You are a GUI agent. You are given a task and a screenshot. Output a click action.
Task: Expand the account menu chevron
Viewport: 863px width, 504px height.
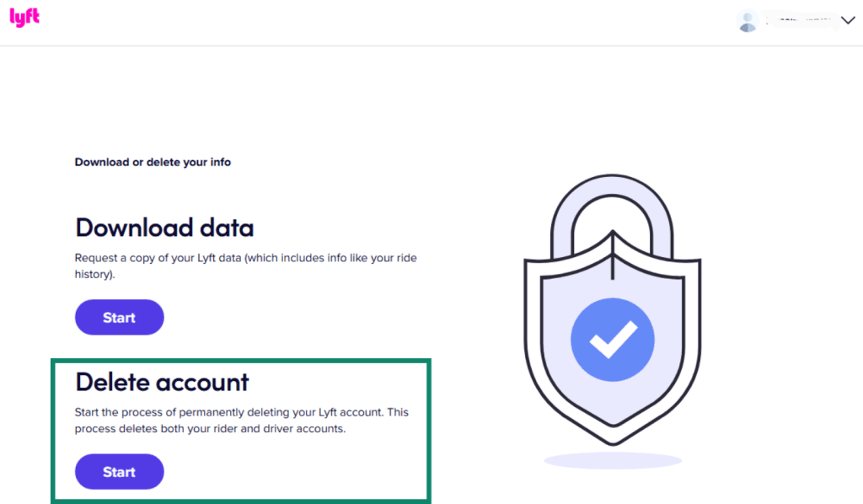(x=848, y=20)
